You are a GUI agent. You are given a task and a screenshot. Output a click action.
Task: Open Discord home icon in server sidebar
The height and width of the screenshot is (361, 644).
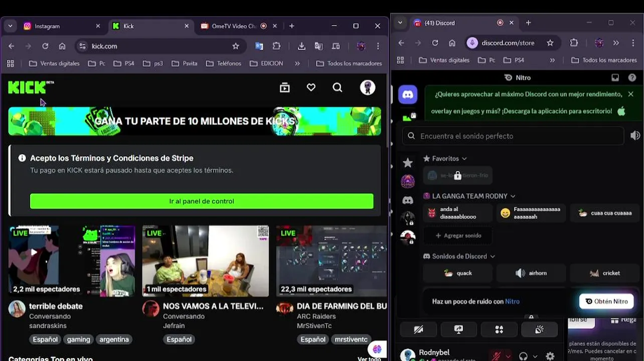tap(408, 94)
